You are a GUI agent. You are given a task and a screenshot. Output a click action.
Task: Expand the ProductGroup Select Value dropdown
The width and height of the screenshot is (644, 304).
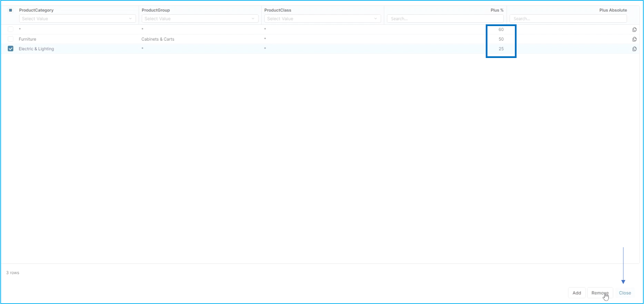tap(200, 19)
